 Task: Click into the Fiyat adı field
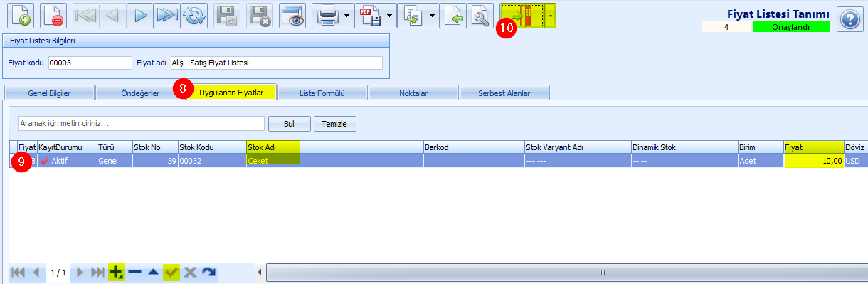point(277,63)
